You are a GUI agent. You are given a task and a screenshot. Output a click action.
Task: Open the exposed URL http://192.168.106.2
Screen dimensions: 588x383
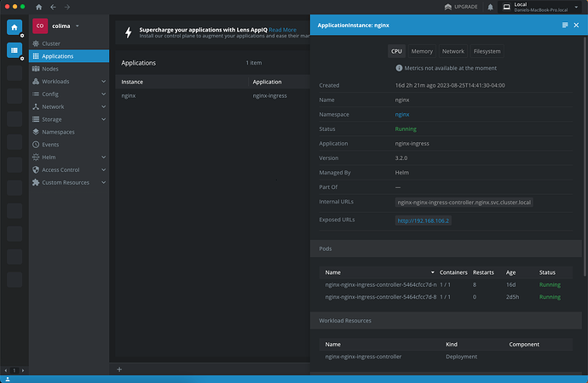click(x=423, y=220)
